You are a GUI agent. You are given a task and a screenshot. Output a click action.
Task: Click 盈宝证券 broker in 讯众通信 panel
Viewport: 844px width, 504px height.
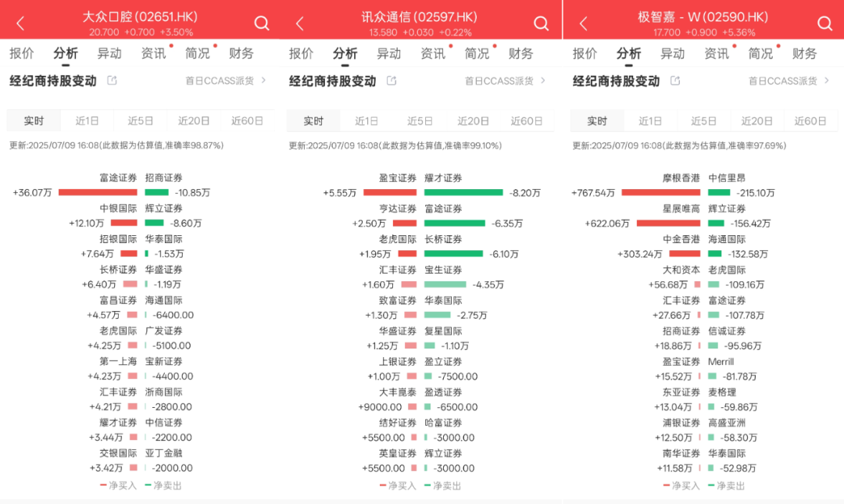[398, 177]
